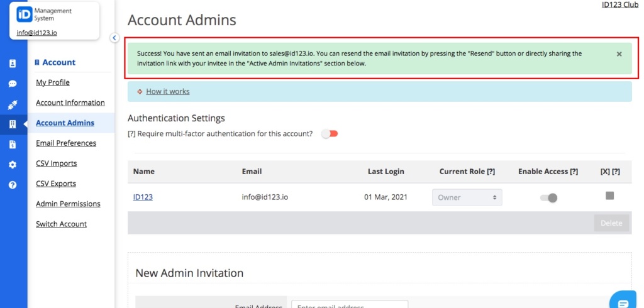Click Switch Account link

click(61, 224)
